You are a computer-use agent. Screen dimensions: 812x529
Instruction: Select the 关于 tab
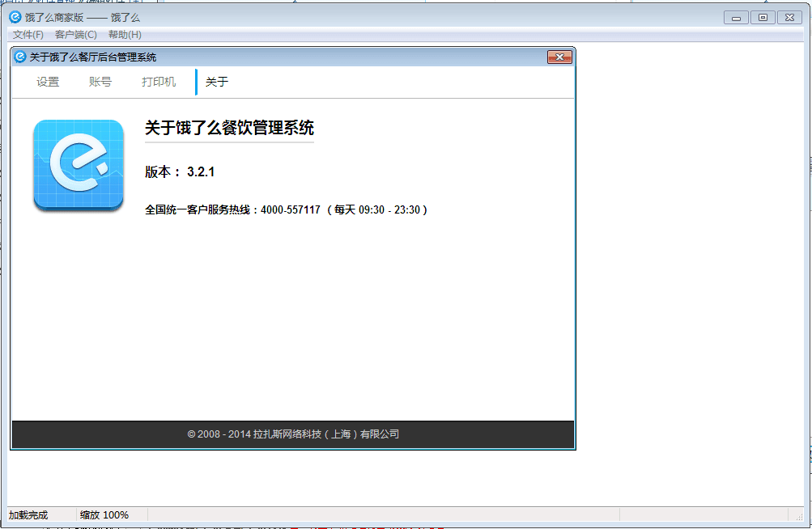(216, 82)
